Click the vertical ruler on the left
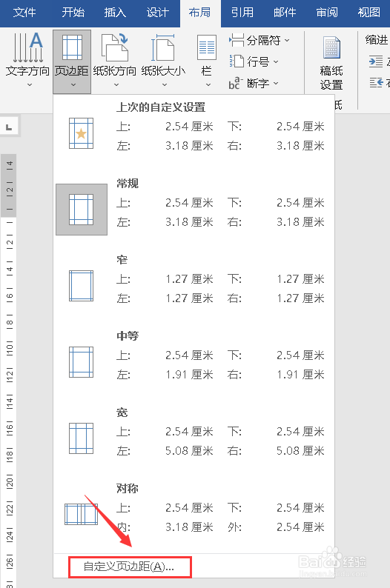This screenshot has width=390, height=588. [x=9, y=371]
